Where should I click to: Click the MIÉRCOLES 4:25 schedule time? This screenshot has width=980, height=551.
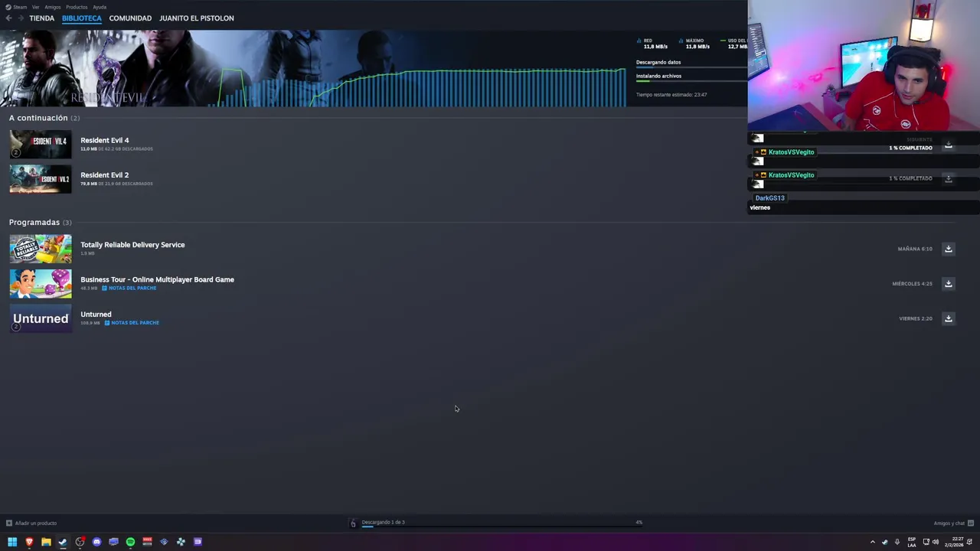pyautogui.click(x=912, y=284)
